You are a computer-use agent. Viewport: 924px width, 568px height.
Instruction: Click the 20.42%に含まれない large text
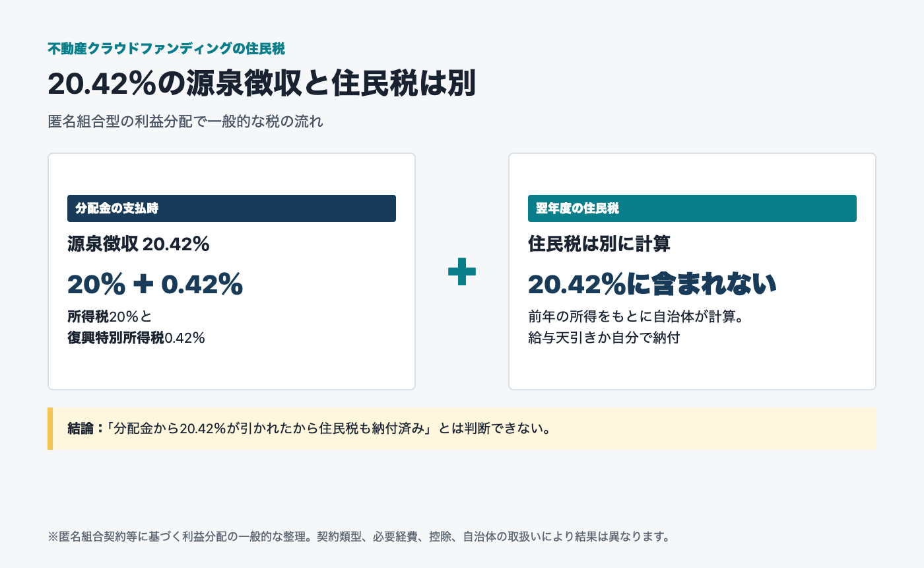pyautogui.click(x=652, y=284)
